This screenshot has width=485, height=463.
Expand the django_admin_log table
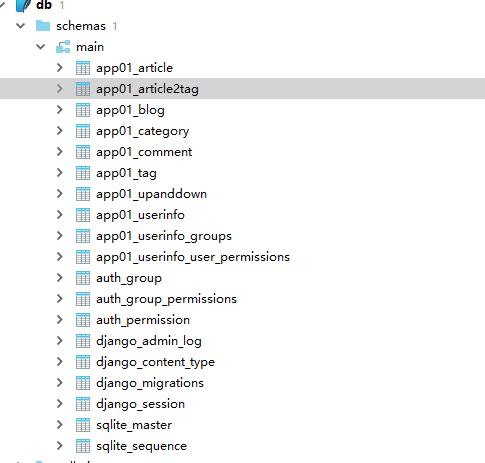pos(60,341)
